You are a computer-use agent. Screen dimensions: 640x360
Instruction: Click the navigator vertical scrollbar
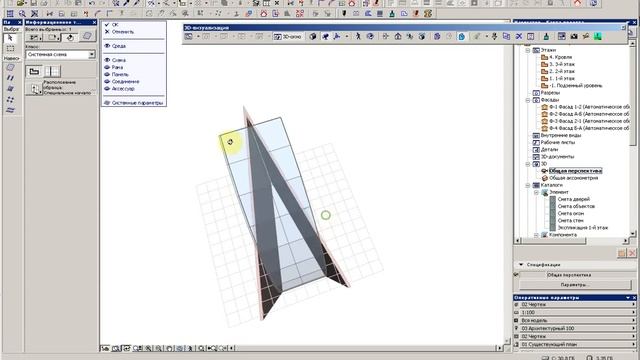click(x=633, y=138)
